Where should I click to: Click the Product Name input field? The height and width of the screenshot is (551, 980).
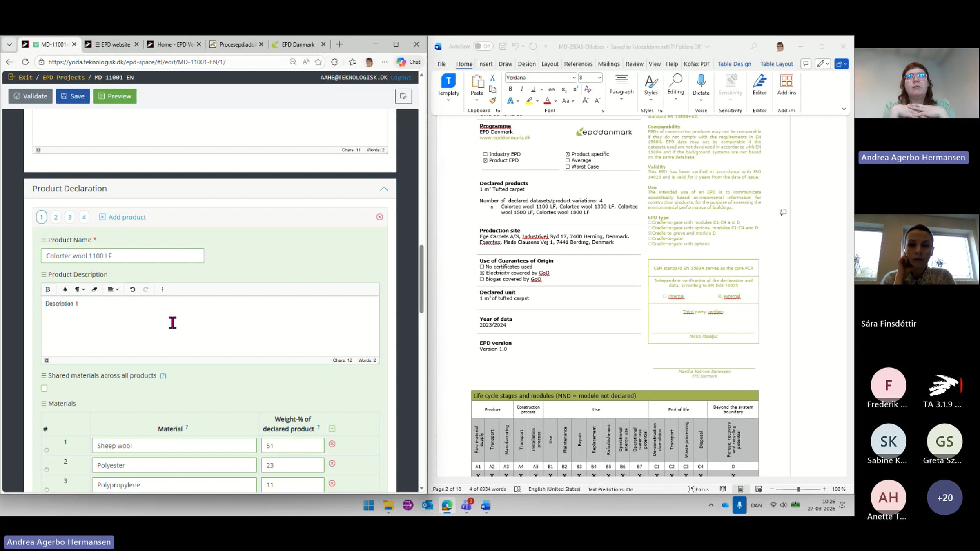pos(122,256)
